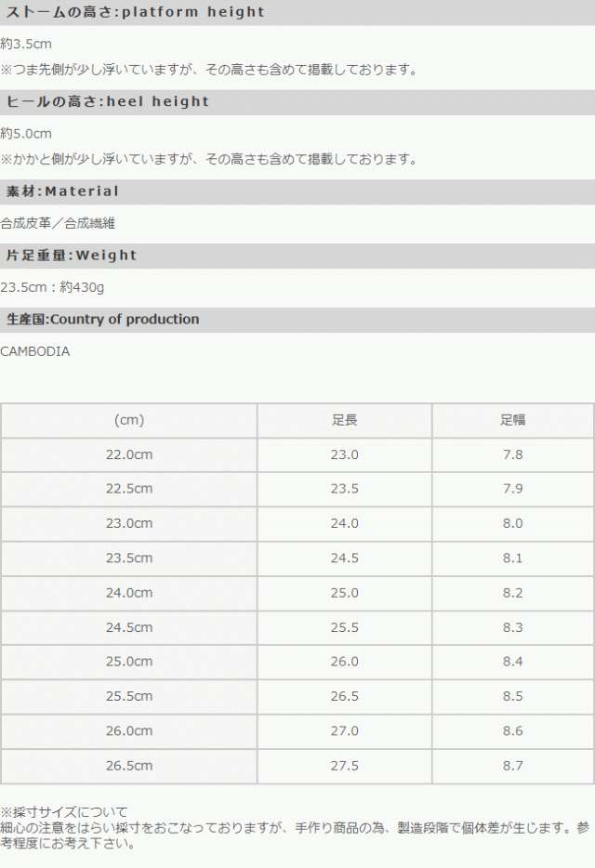Select the Material section header

coord(62,191)
